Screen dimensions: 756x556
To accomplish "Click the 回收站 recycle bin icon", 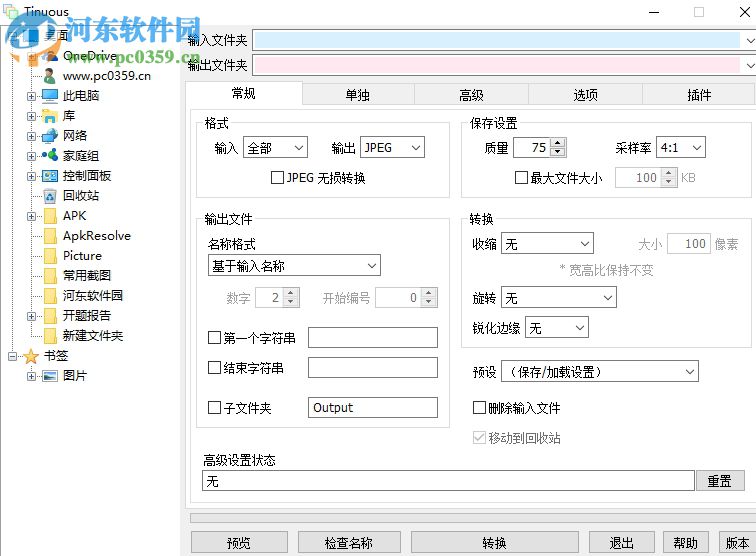I will point(50,196).
